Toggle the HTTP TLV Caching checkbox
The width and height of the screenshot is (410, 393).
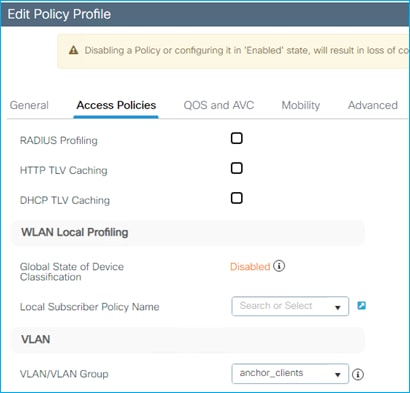[237, 168]
